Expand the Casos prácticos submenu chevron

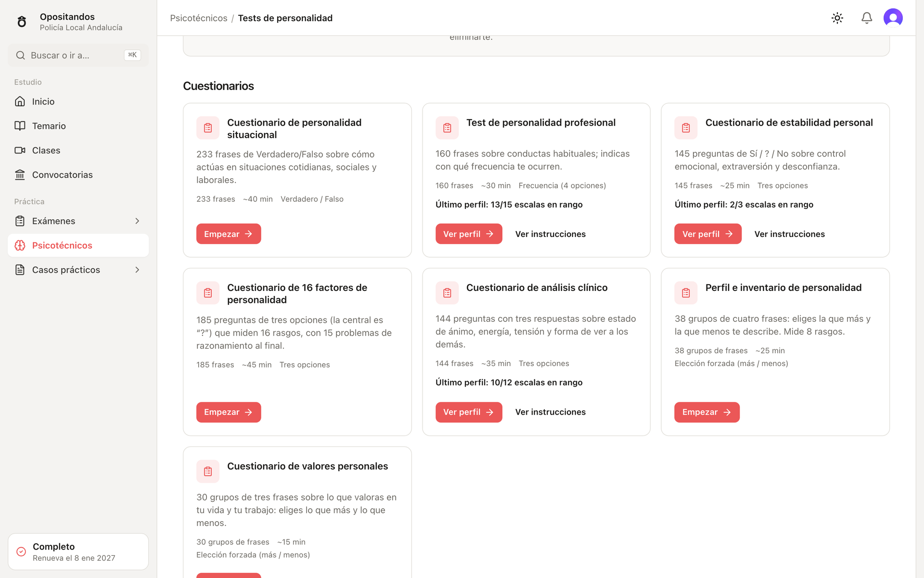(137, 270)
